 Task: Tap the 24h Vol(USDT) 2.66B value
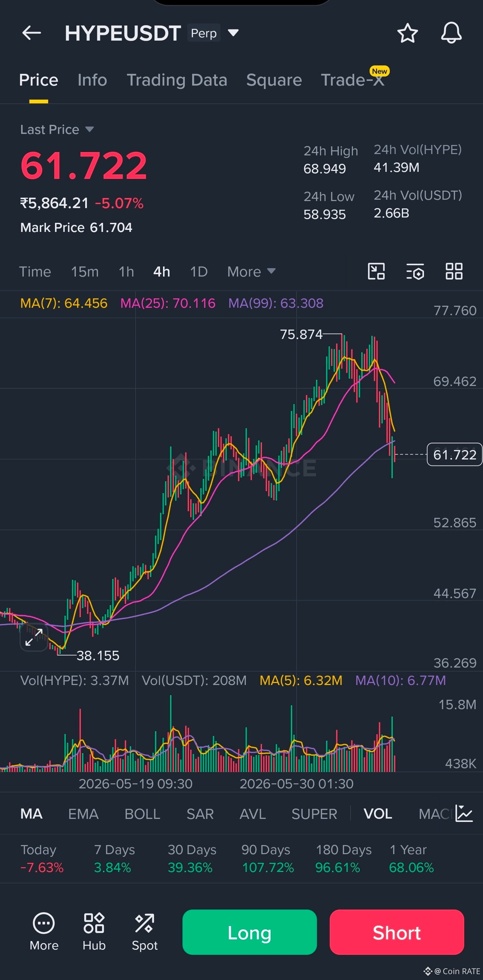[x=391, y=213]
